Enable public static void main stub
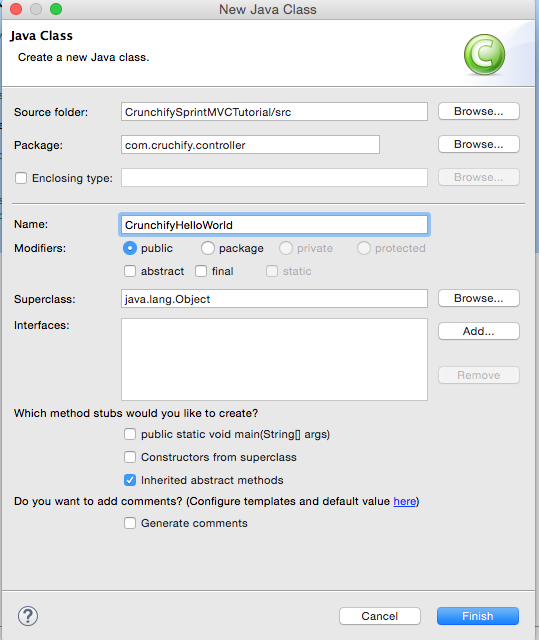Screen dimensions: 539x640 tap(130, 434)
